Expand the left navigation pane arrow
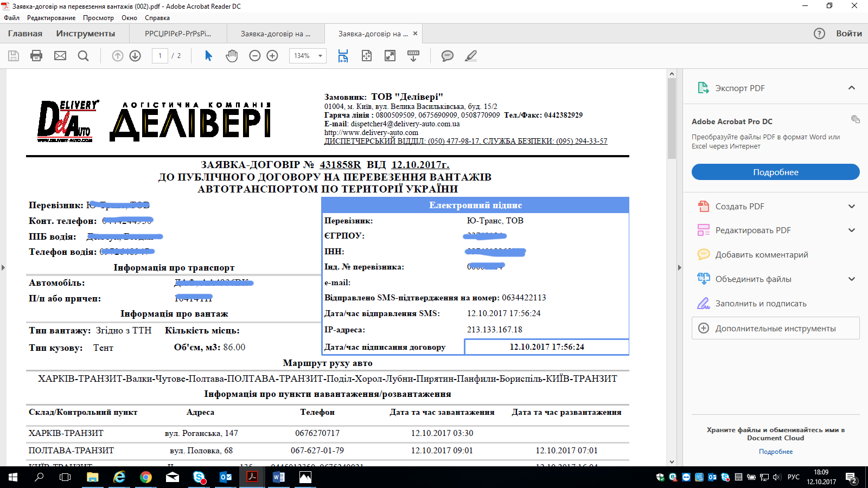Viewport: 868px width, 488px height. 3,267
